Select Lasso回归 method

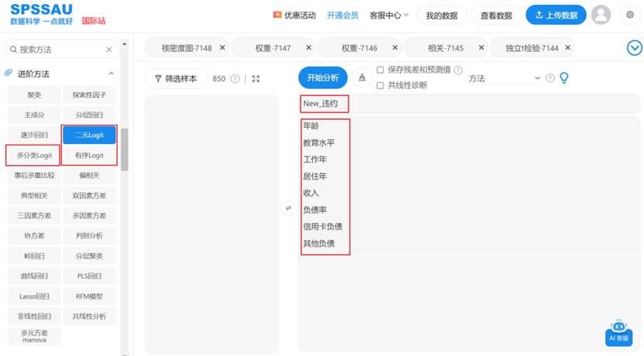(x=34, y=296)
